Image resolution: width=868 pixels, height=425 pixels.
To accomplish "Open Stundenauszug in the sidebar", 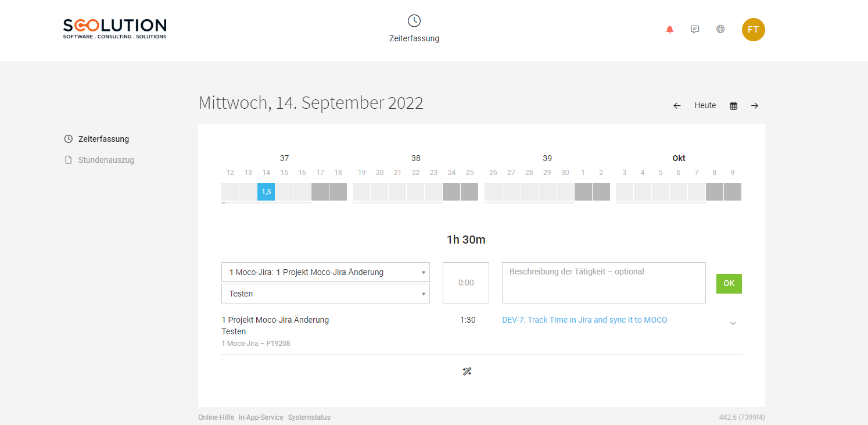I will pyautogui.click(x=106, y=160).
